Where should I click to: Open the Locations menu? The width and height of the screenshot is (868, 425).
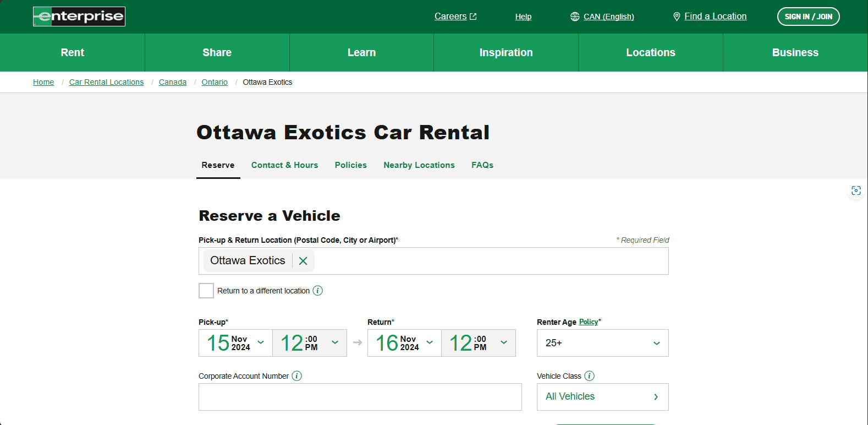651,53
